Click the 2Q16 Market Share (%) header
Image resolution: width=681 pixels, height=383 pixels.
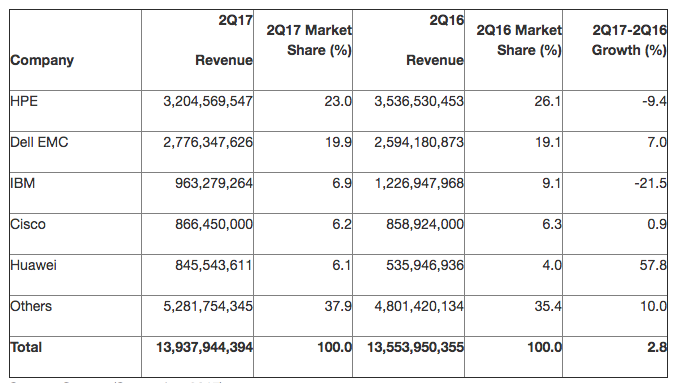click(519, 40)
